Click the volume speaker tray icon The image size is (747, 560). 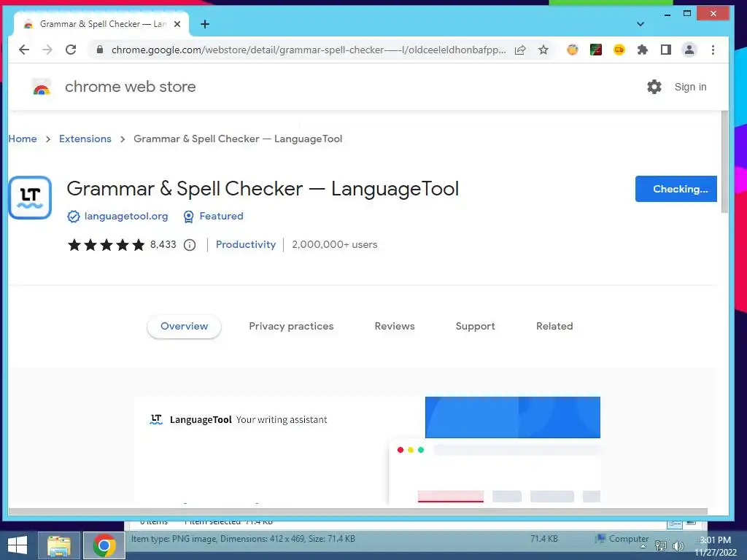pos(678,545)
